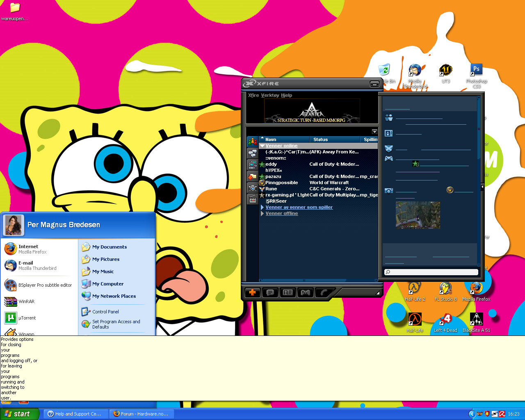Viewport: 525px width, 420px height.
Task: Switch to Forum - Hardware.no taskbar item
Action: pos(142,414)
